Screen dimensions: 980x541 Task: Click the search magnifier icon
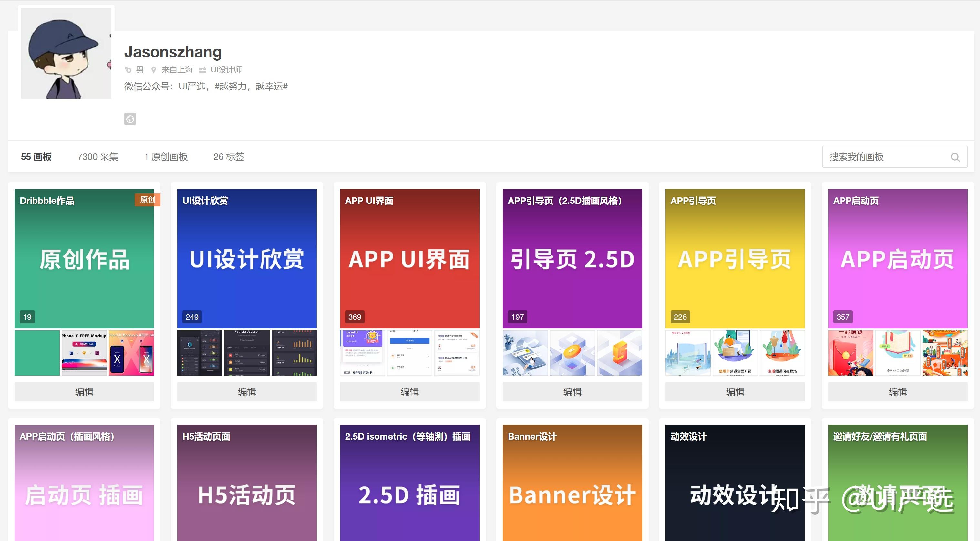coord(955,157)
